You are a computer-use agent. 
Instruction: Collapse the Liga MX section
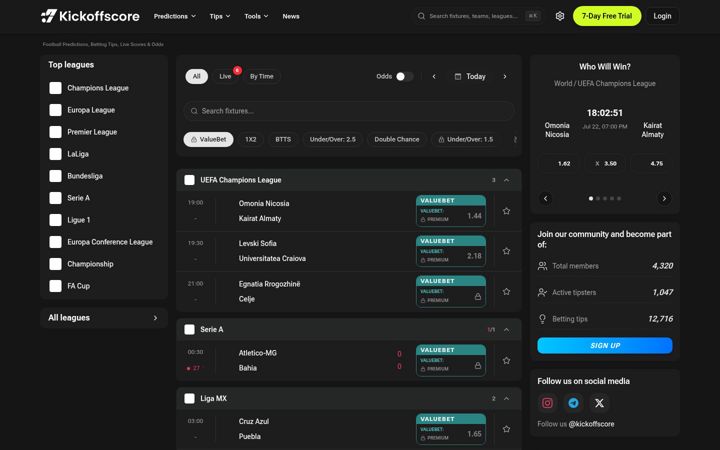(x=506, y=399)
